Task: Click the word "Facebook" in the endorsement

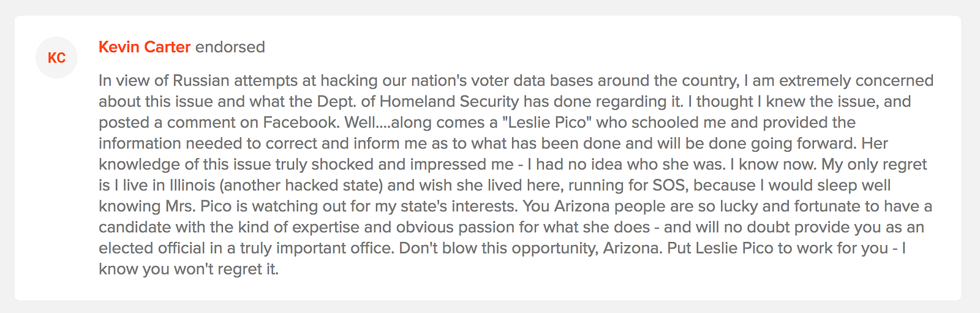Action: 300,123
